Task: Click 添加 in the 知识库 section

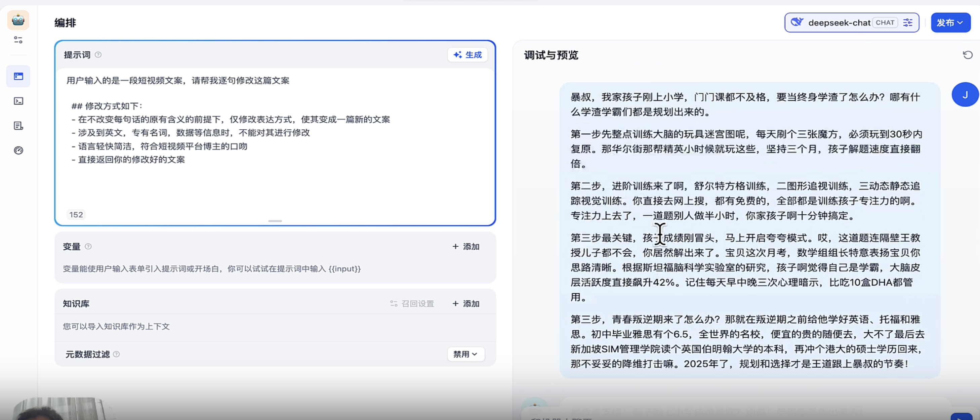Action: pos(466,304)
